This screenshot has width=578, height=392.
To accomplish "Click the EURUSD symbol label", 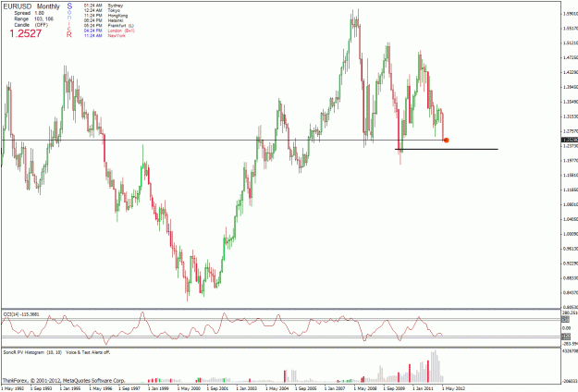I will point(18,6).
